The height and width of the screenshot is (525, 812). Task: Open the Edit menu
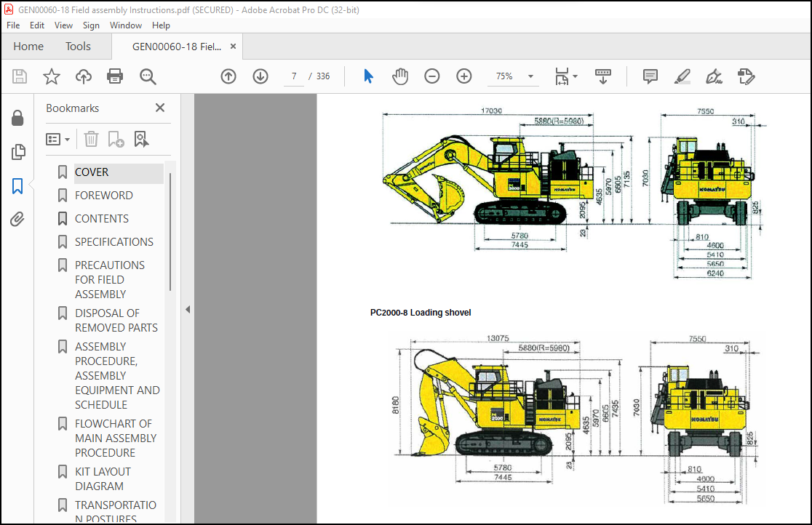(x=37, y=25)
